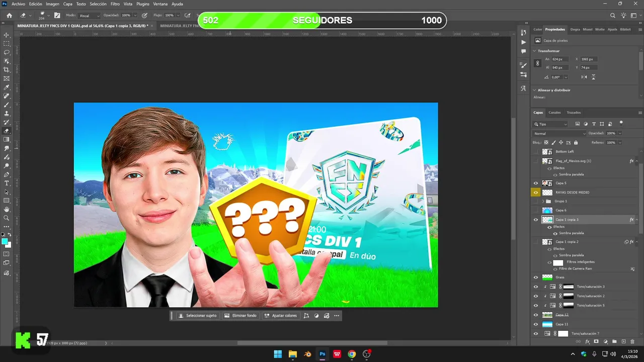Open the layer Opacidad dropdown arrow
644x362 pixels.
coord(620,133)
